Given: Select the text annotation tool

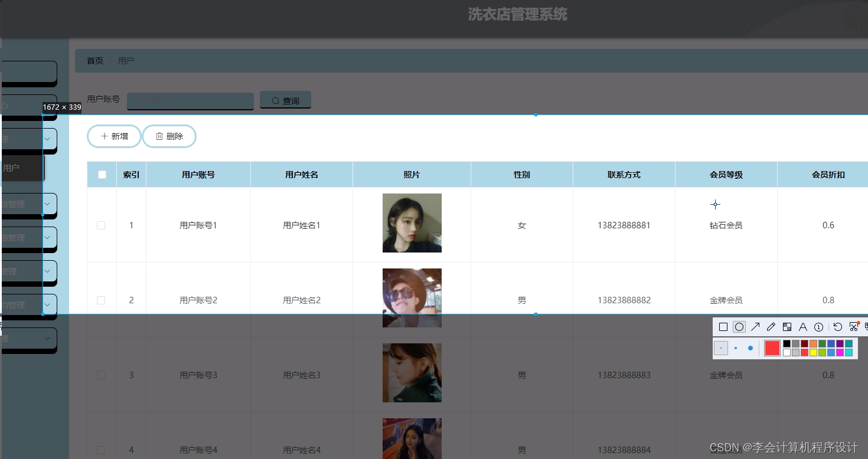Looking at the screenshot, I should click(x=802, y=326).
